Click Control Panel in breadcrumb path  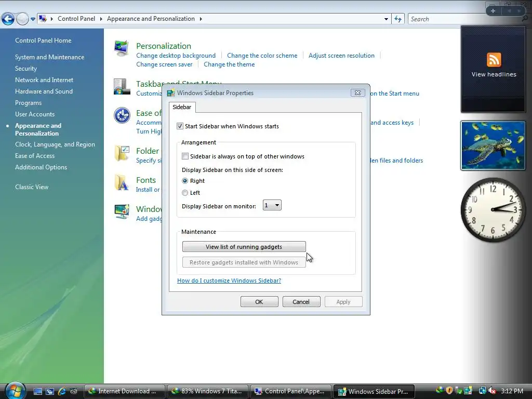pos(76,19)
